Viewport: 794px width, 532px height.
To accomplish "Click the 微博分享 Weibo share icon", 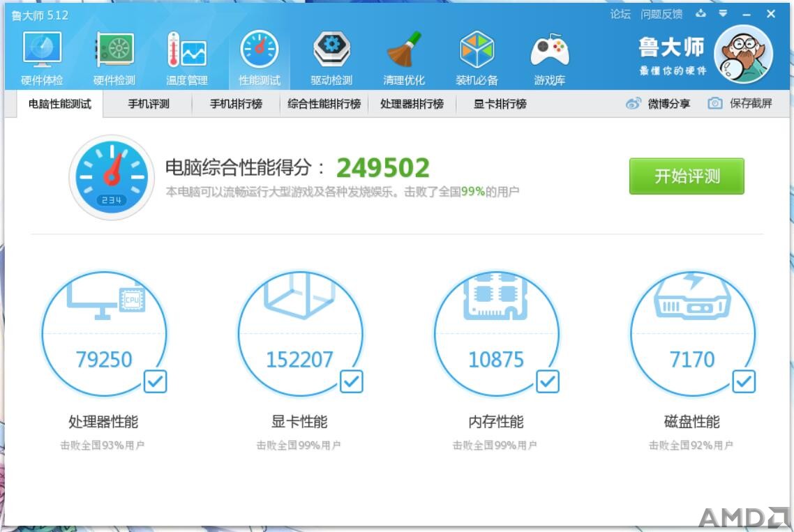I will coord(634,104).
